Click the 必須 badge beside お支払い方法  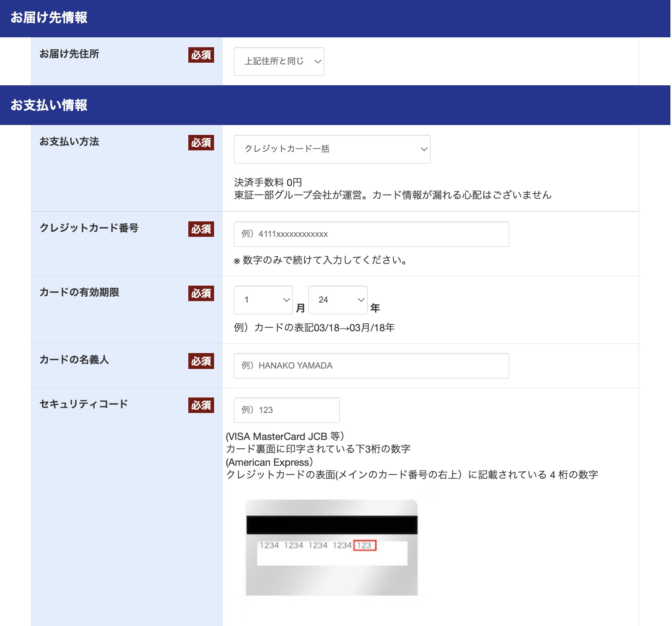pos(201,142)
